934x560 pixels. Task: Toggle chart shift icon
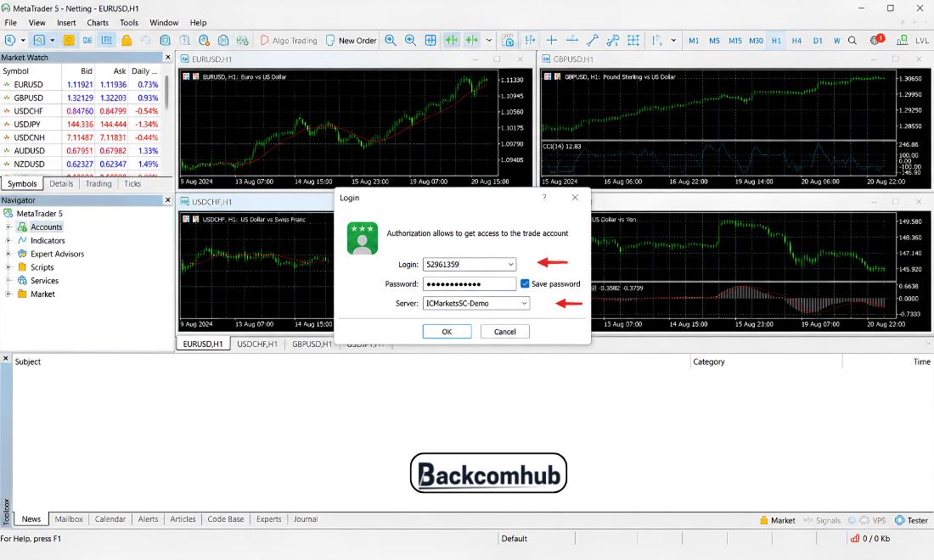pyautogui.click(x=472, y=41)
